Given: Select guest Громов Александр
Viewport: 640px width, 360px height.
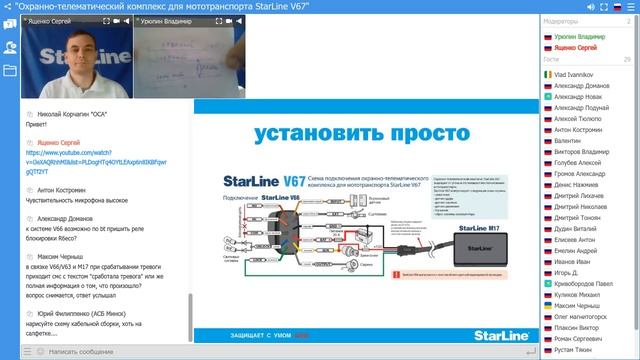Looking at the screenshot, I should click(x=580, y=174).
